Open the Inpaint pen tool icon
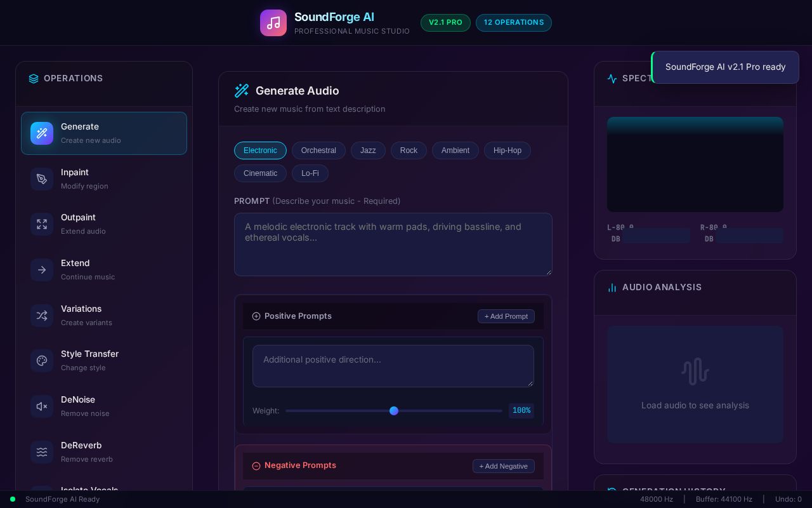The width and height of the screenshot is (812, 508). [42, 179]
